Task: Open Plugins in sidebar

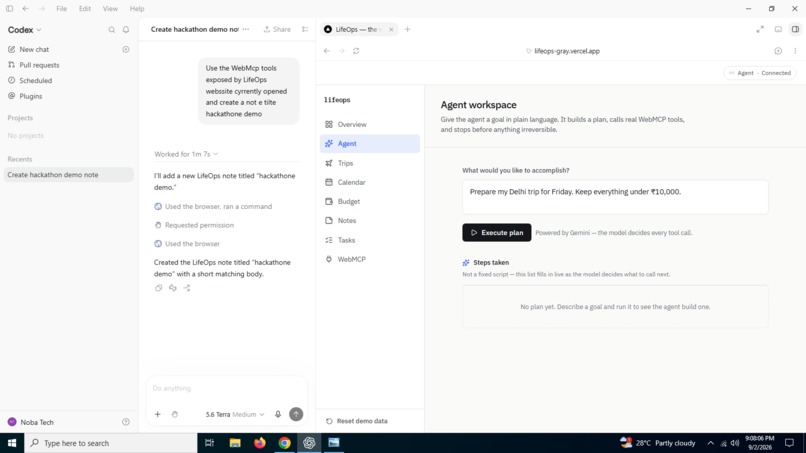Action: coord(25,96)
